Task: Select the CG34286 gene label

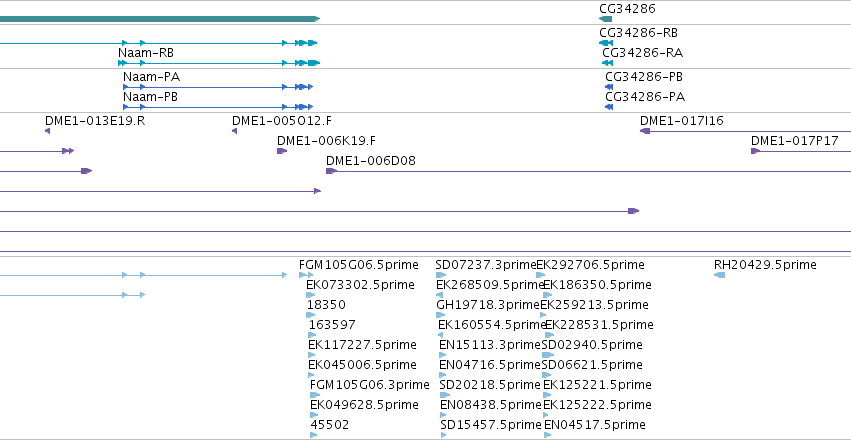Action: 627,9
